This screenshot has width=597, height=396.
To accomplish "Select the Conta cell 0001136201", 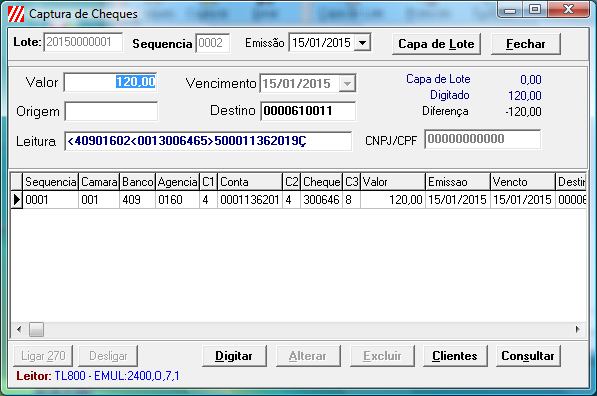I will 250,200.
